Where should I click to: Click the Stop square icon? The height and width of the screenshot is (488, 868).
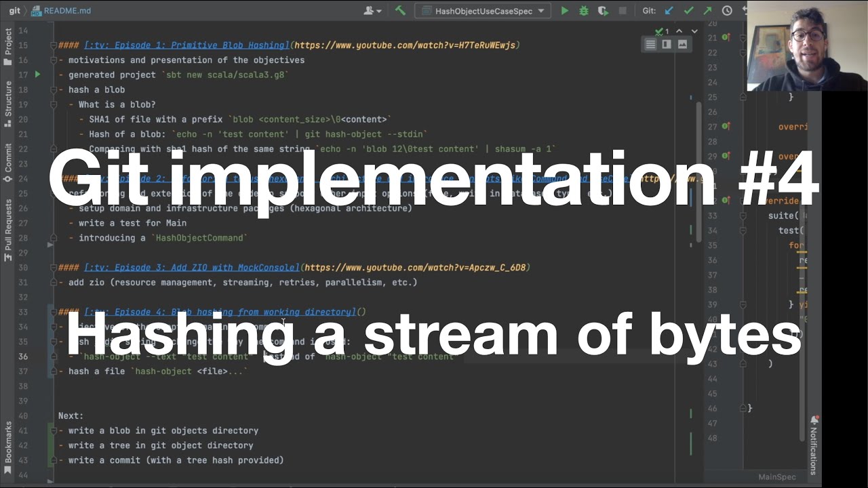point(623,11)
